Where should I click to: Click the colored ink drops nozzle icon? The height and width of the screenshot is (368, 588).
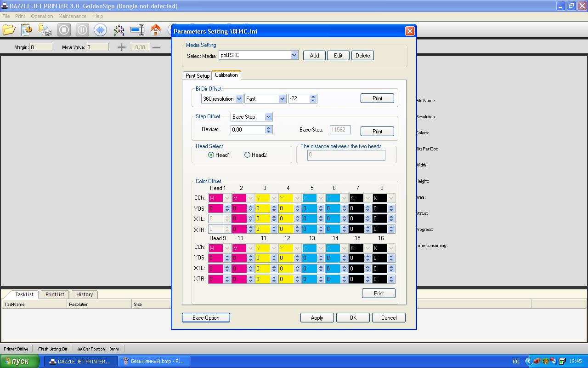click(119, 30)
